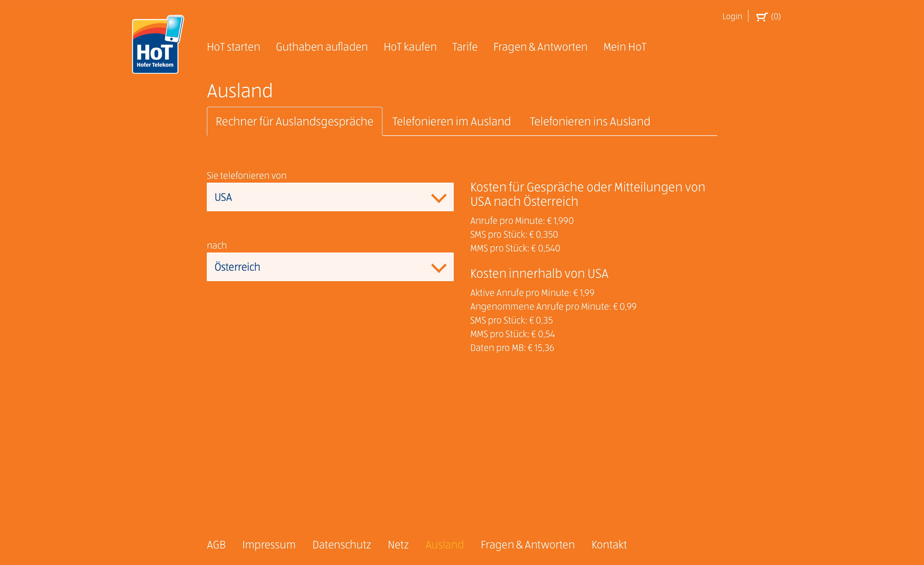The height and width of the screenshot is (565, 924).
Task: Go to HoT kaufen page
Action: (410, 47)
